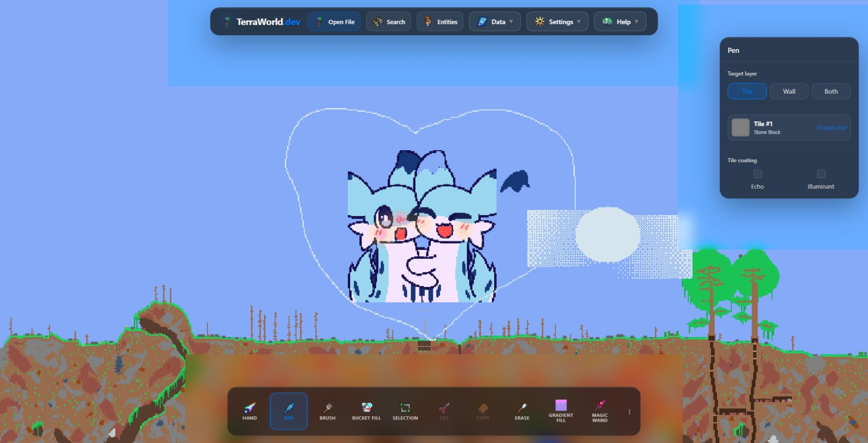
Task: Set target layer to Wall
Action: (789, 91)
